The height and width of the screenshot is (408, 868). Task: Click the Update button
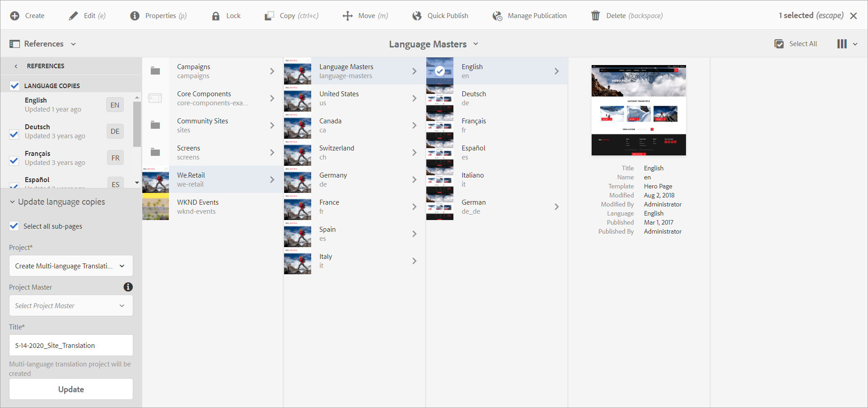71,389
